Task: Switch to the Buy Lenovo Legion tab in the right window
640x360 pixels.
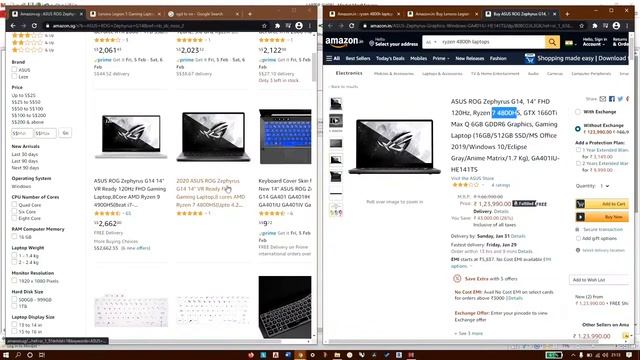Action: point(442,14)
